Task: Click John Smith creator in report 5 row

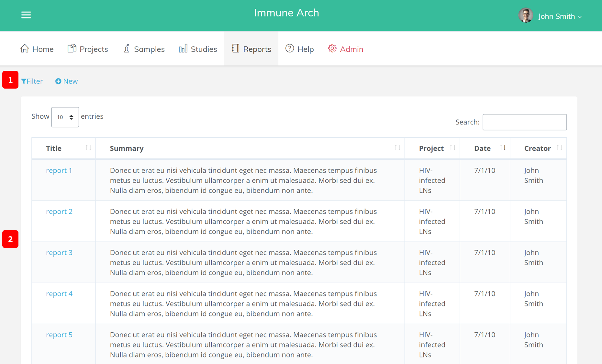Action: 534,340
